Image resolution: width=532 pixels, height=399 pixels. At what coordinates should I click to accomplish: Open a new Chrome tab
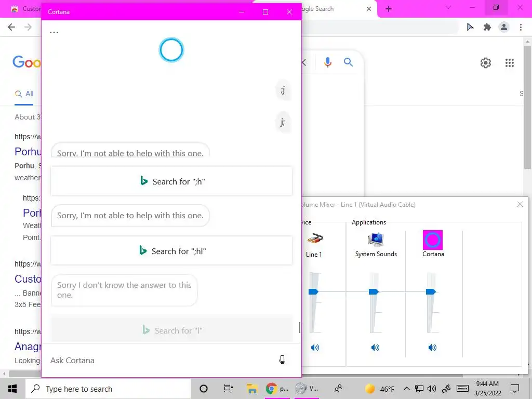tap(389, 9)
